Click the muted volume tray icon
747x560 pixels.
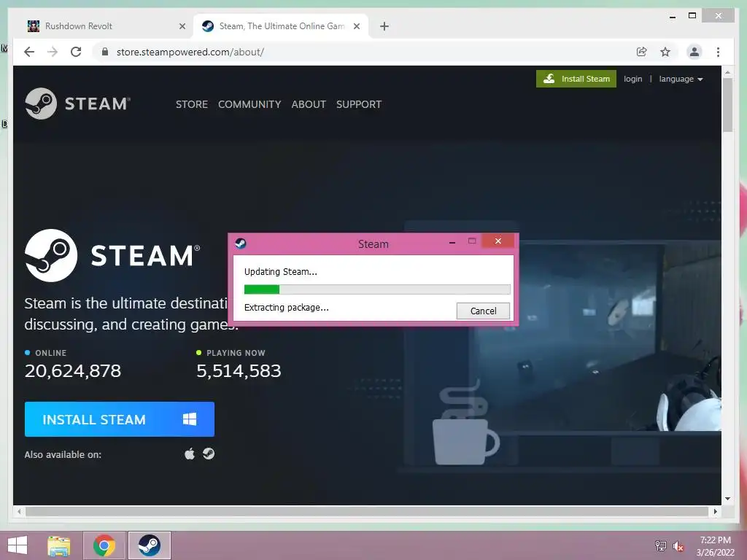point(678,546)
